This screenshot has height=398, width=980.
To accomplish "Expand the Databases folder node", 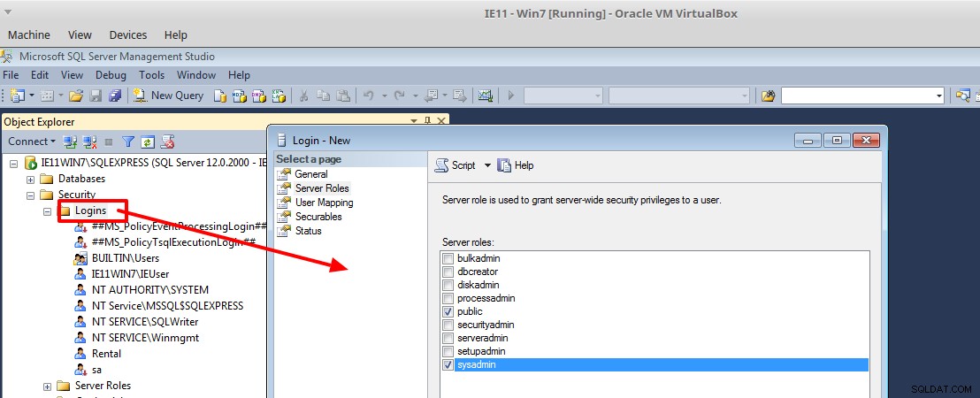I will click(30, 180).
